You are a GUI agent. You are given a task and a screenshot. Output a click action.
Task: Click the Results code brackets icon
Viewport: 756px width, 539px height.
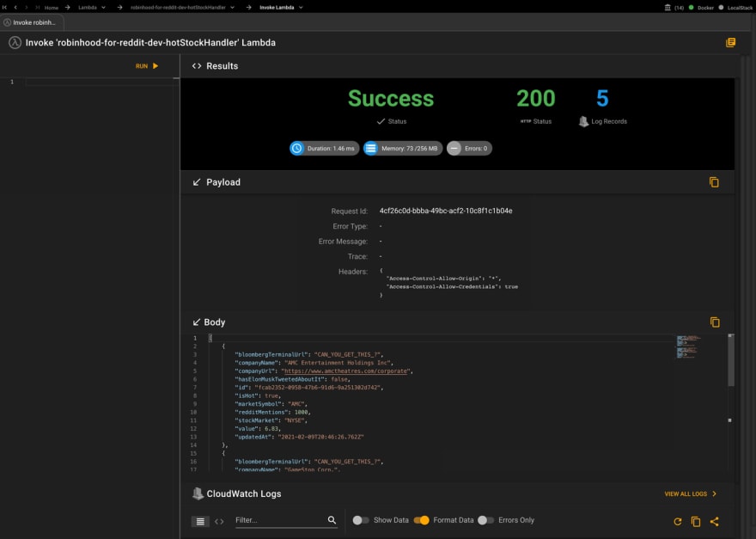[197, 66]
